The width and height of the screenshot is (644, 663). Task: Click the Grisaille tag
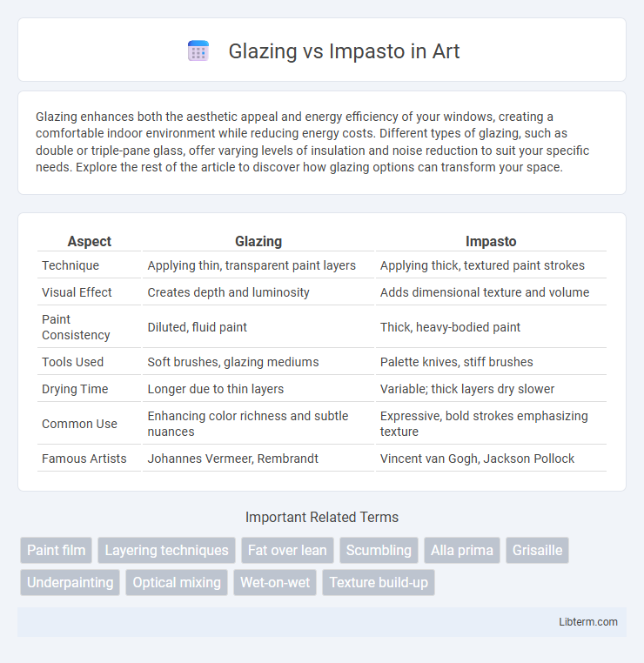538,550
